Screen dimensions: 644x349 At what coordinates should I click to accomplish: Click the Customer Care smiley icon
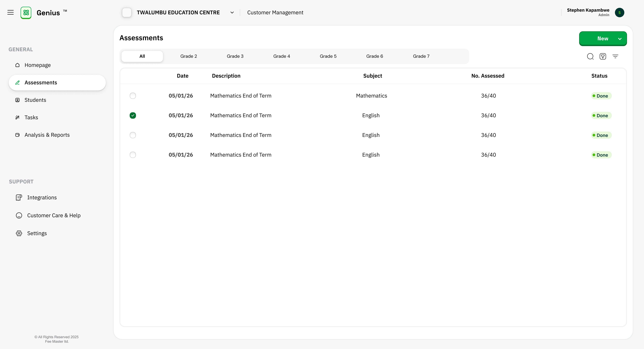(x=19, y=215)
